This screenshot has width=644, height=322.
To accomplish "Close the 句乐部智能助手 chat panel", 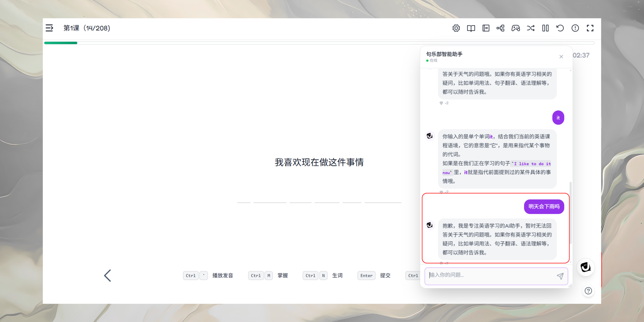I will tap(561, 57).
